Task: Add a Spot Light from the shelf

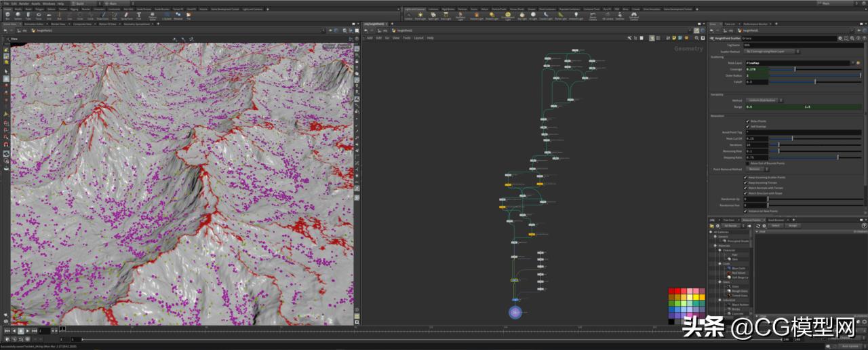Action: [x=433, y=16]
